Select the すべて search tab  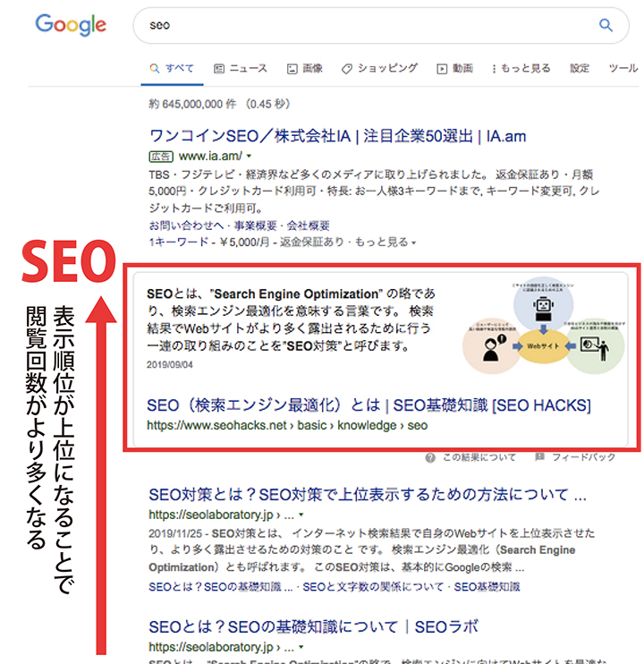point(173,69)
